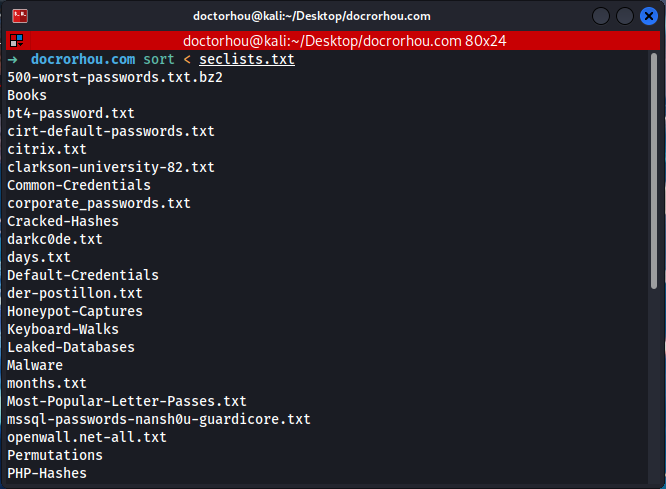Click the openwall.net-all.txt line
The height and width of the screenshot is (489, 666).
click(x=87, y=437)
